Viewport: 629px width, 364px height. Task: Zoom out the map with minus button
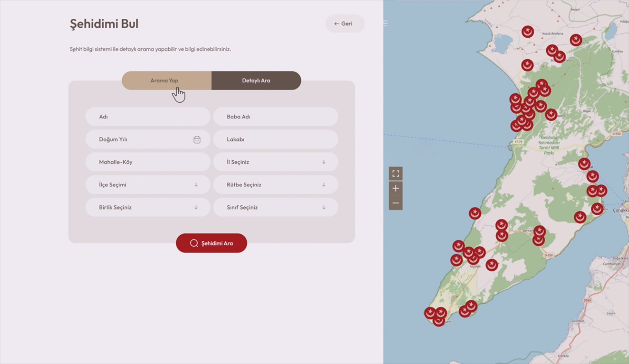click(395, 203)
